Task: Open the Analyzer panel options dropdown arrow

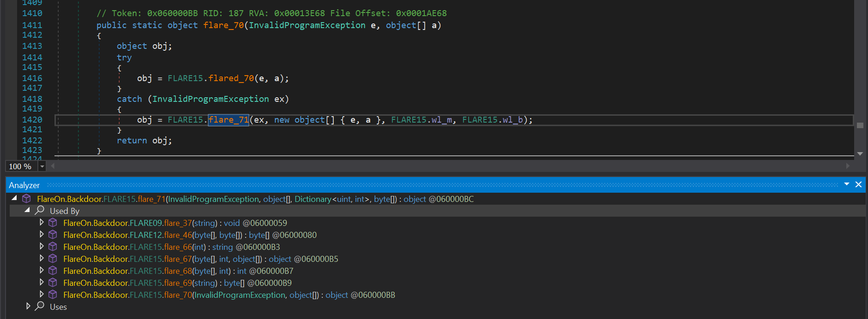Action: [847, 184]
